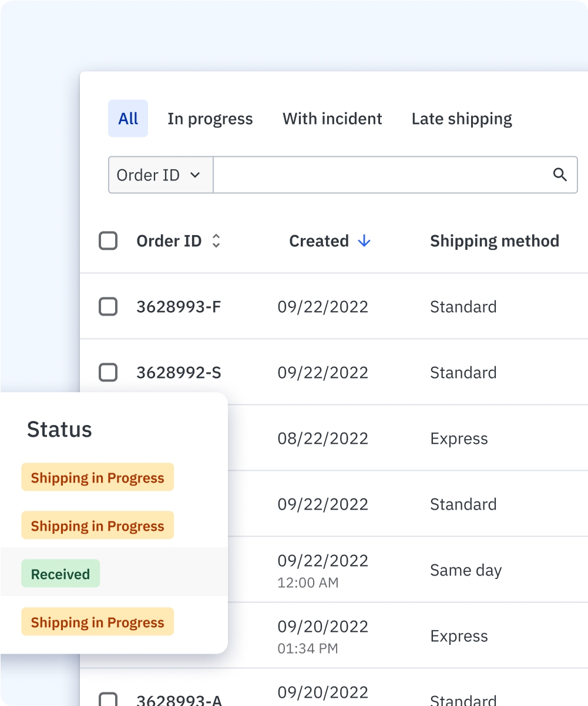Sort by Order ID using sort arrows
The image size is (588, 706).
tap(216, 241)
